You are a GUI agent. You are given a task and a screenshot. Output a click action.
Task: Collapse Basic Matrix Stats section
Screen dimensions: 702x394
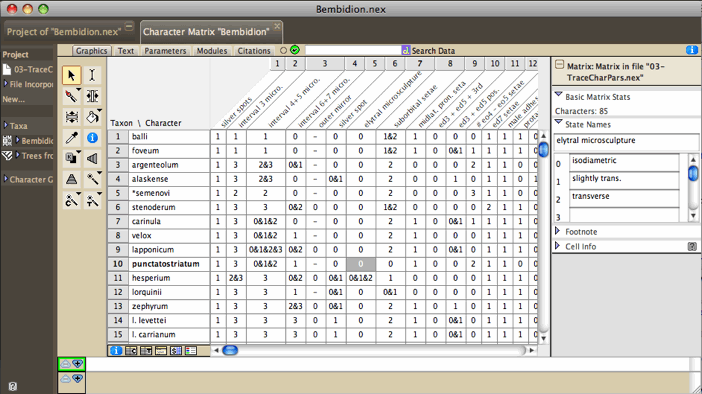pyautogui.click(x=558, y=94)
